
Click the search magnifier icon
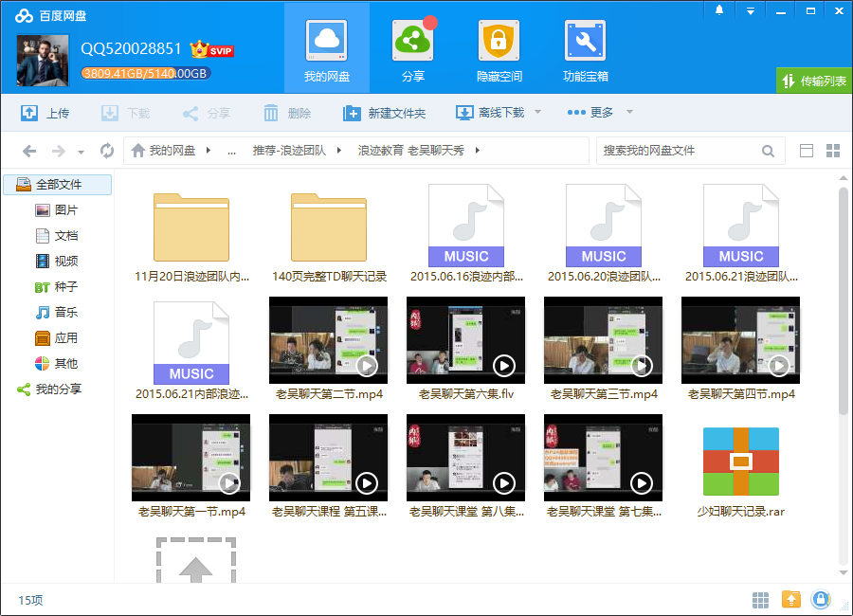[768, 151]
